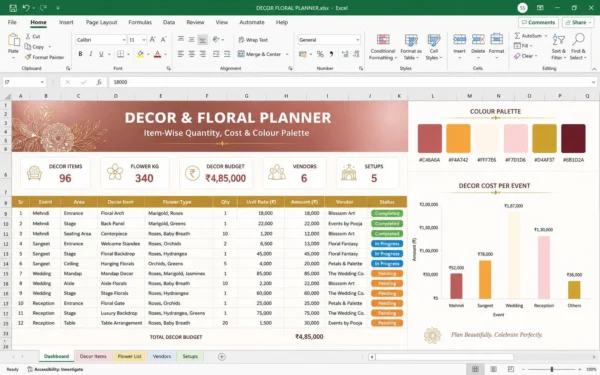Click the AutoSum sigma icon
The height and width of the screenshot is (375, 600).
(517, 36)
